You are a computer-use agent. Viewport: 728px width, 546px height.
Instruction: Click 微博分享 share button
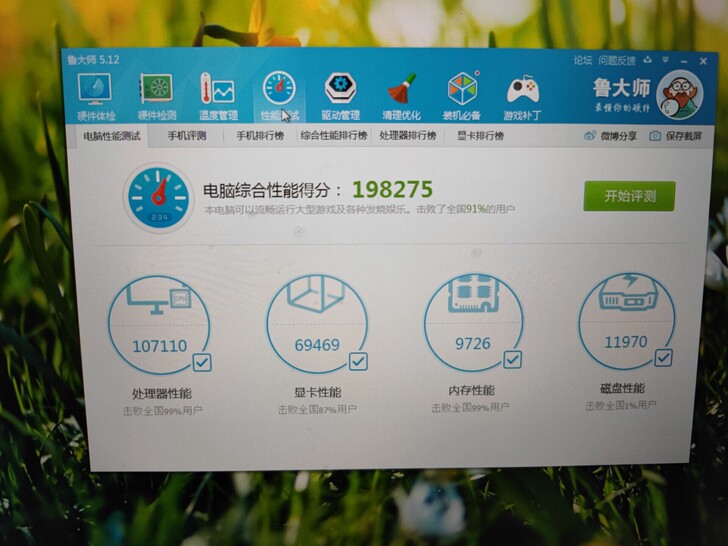pos(611,136)
